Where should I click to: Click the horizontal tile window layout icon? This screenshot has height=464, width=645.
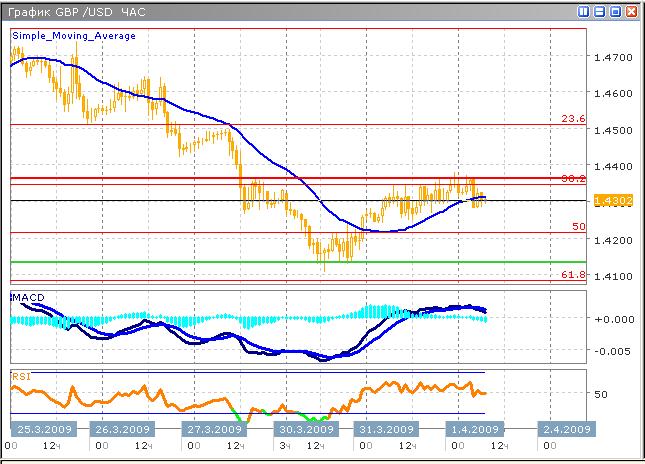point(600,12)
